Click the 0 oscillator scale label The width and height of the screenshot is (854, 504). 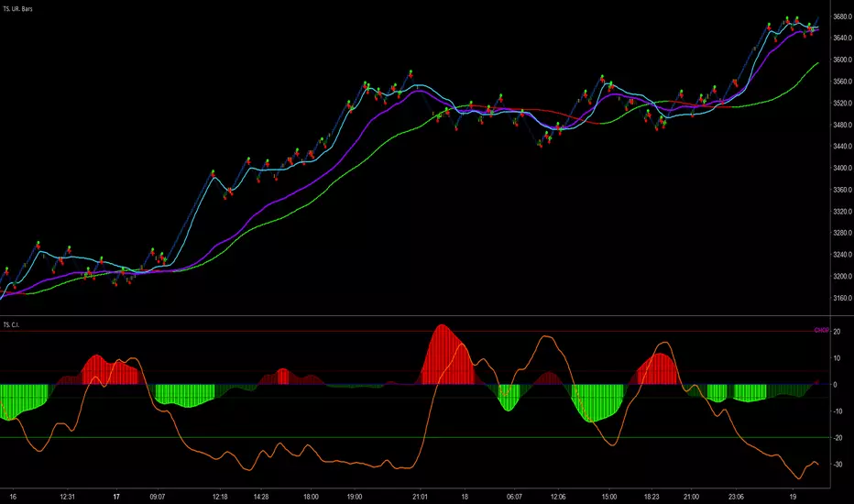click(835, 385)
